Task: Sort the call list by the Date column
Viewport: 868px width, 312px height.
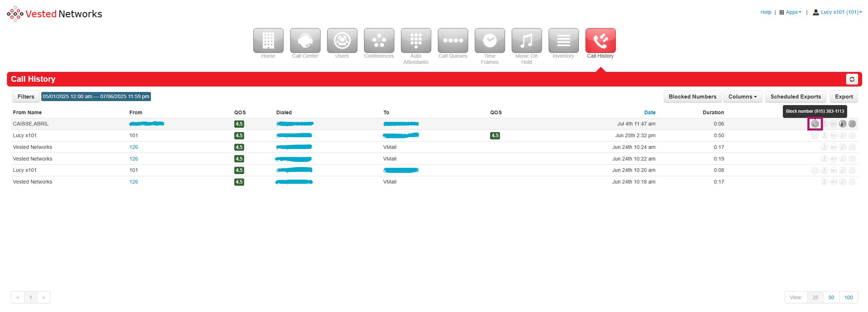Action: [649, 112]
